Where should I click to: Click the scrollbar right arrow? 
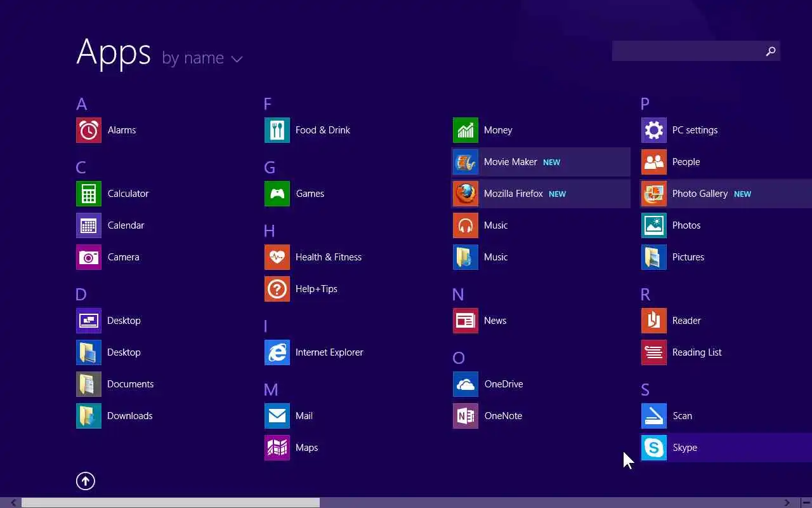(787, 503)
